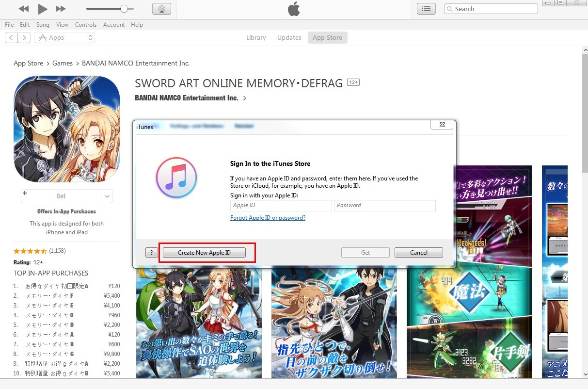Click the Asuna sword attack screenshot

coord(334,323)
